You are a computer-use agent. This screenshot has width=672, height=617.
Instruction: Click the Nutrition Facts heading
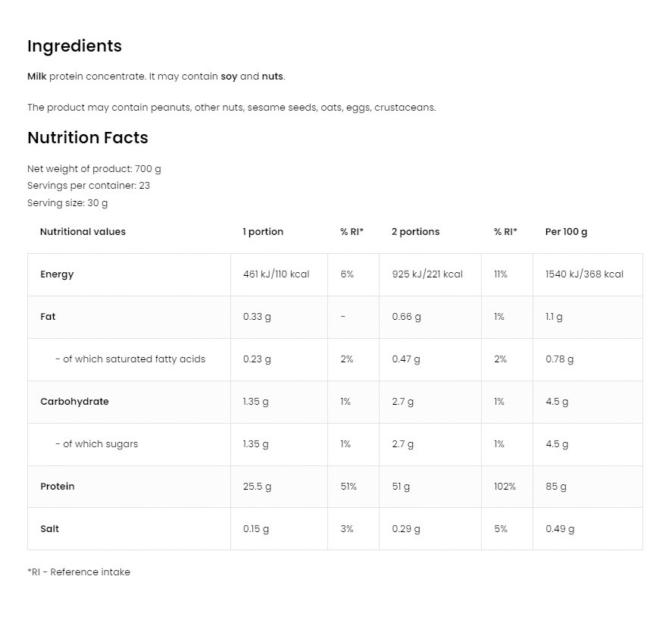87,138
